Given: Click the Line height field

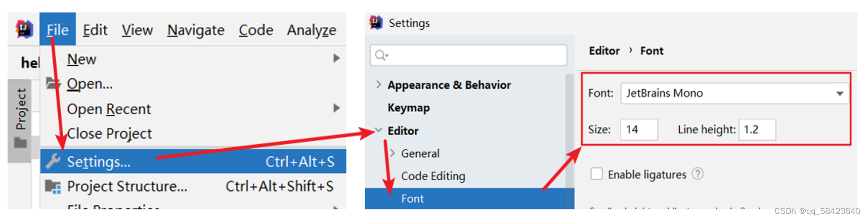Looking at the screenshot, I should pyautogui.click(x=757, y=129).
